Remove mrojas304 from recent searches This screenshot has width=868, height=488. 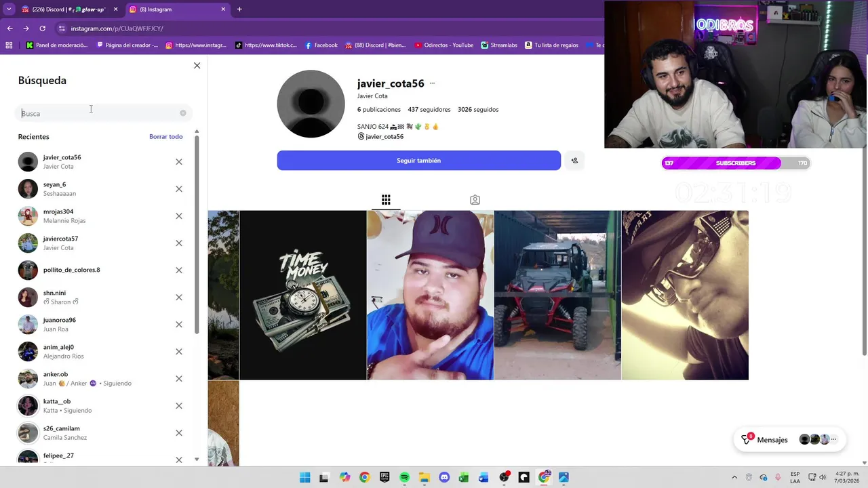point(179,216)
